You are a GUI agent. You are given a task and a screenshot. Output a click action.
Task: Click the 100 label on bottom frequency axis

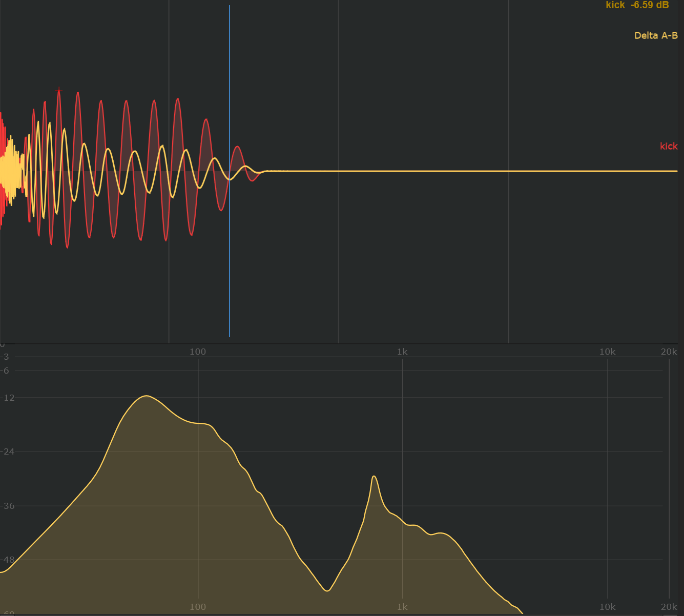point(198,607)
